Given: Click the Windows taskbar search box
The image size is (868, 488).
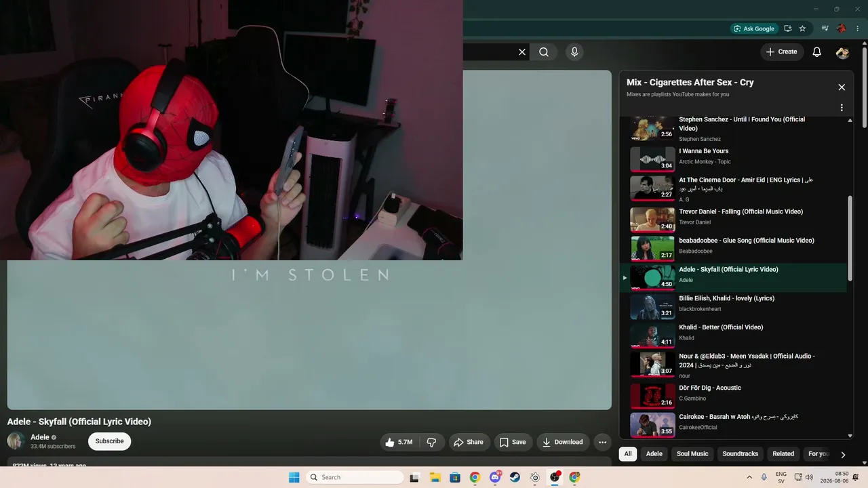Looking at the screenshot, I should click(355, 477).
